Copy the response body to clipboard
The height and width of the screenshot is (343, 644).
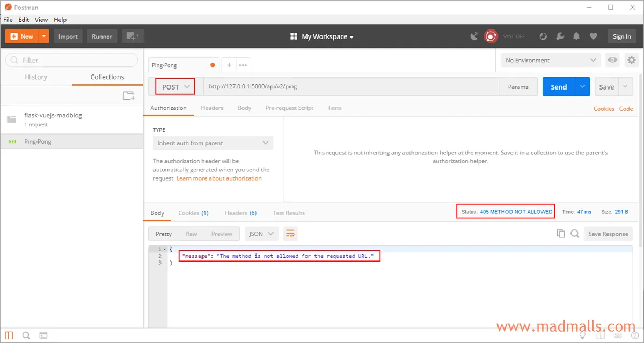pos(561,234)
